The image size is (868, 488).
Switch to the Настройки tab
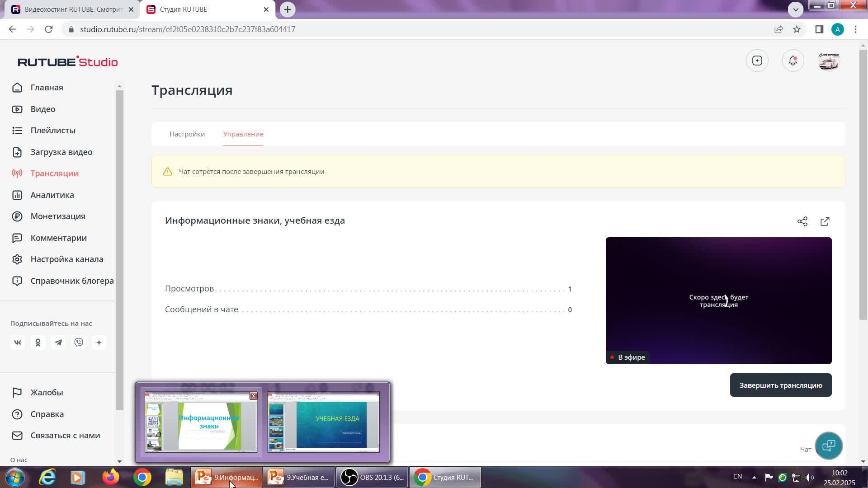coord(187,134)
